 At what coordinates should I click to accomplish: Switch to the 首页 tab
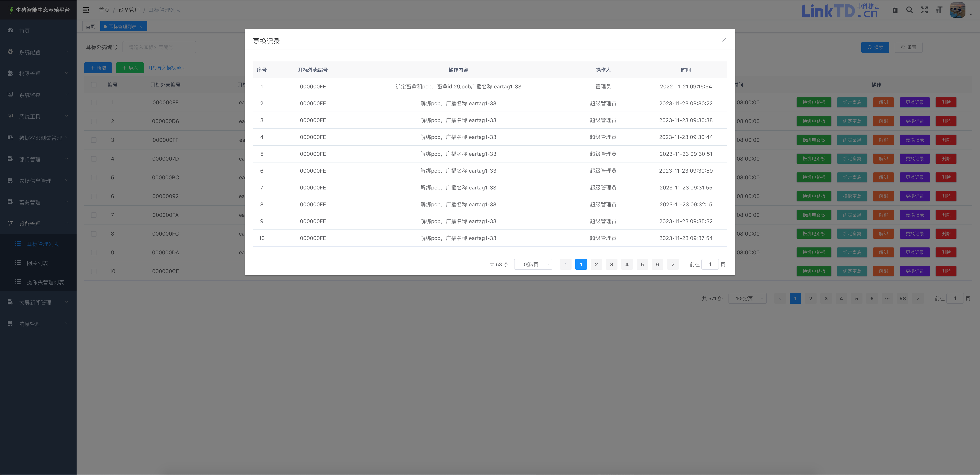coord(90,26)
